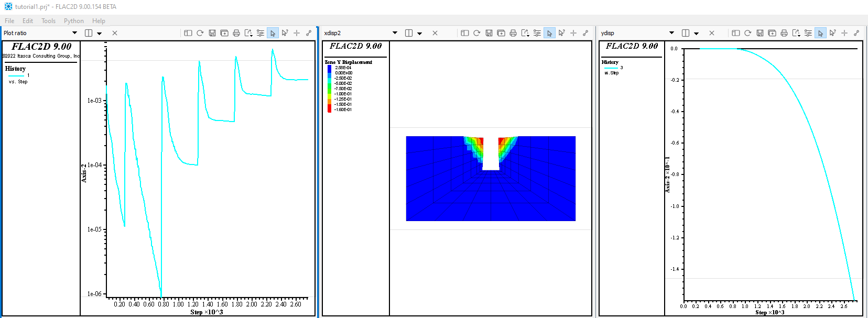868x318 pixels.
Task: Click the refresh icon in Plot ratio pane
Action: 200,33
